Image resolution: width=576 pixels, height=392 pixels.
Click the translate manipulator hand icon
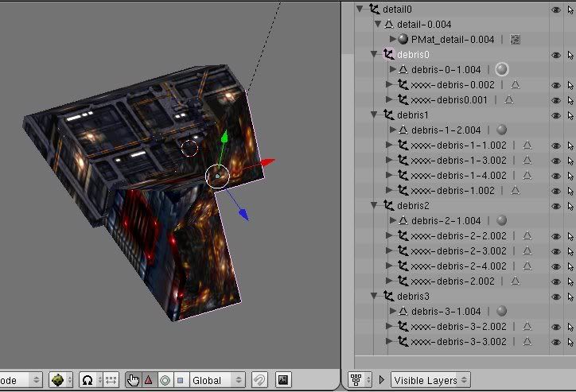pos(134,380)
